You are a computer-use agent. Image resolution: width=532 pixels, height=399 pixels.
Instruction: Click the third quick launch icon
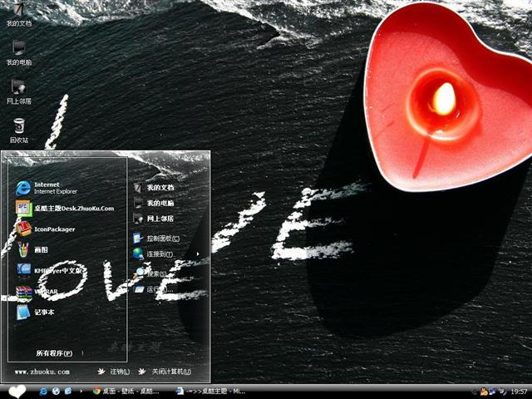point(68,392)
